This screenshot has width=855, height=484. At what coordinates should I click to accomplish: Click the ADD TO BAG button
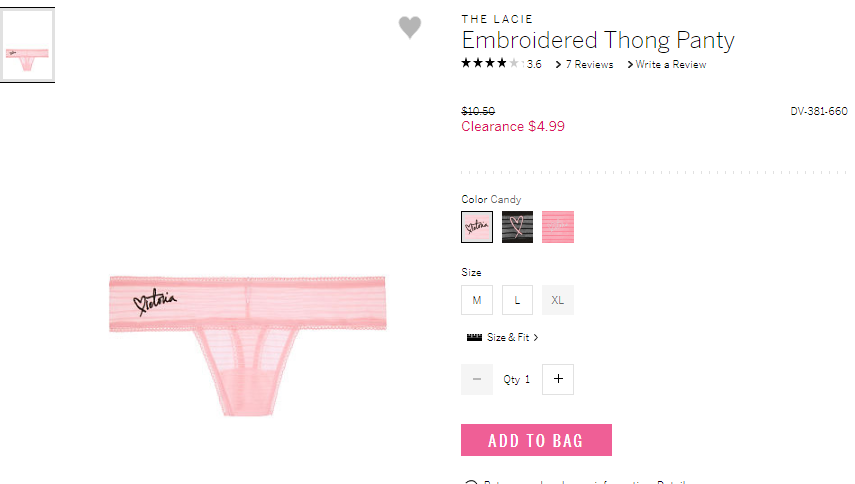(x=536, y=440)
